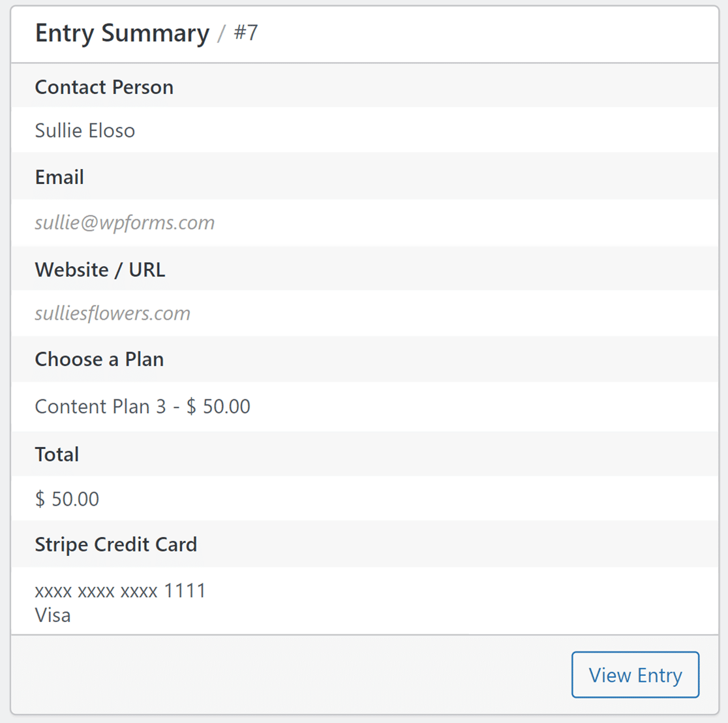Click the $ 50.00 price beside Content Plan 3

point(219,407)
